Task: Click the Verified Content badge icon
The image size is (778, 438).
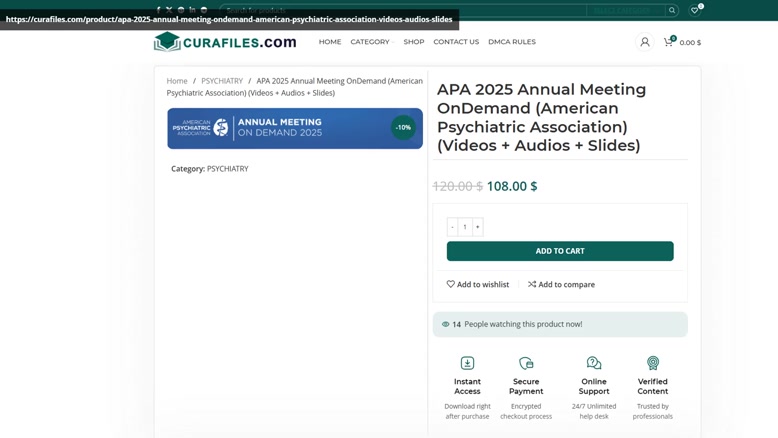Action: click(x=653, y=363)
